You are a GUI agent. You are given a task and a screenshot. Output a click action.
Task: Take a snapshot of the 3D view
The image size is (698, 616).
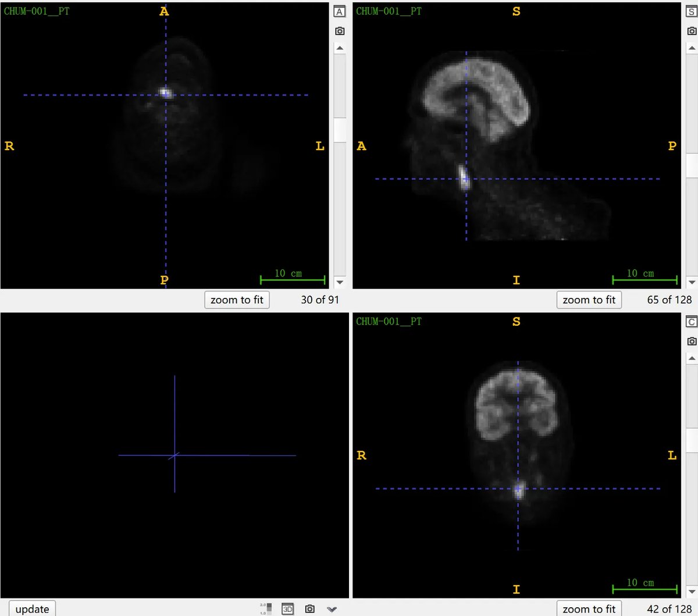pyautogui.click(x=310, y=609)
